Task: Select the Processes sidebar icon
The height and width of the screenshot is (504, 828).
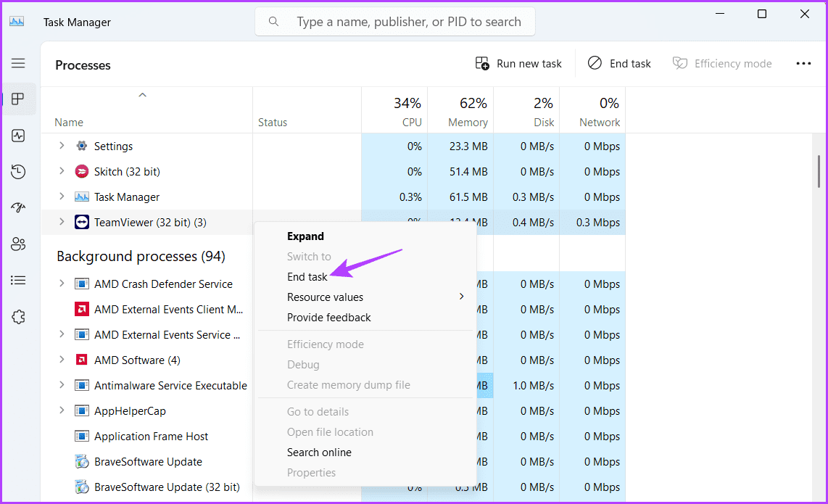Action: click(x=18, y=99)
